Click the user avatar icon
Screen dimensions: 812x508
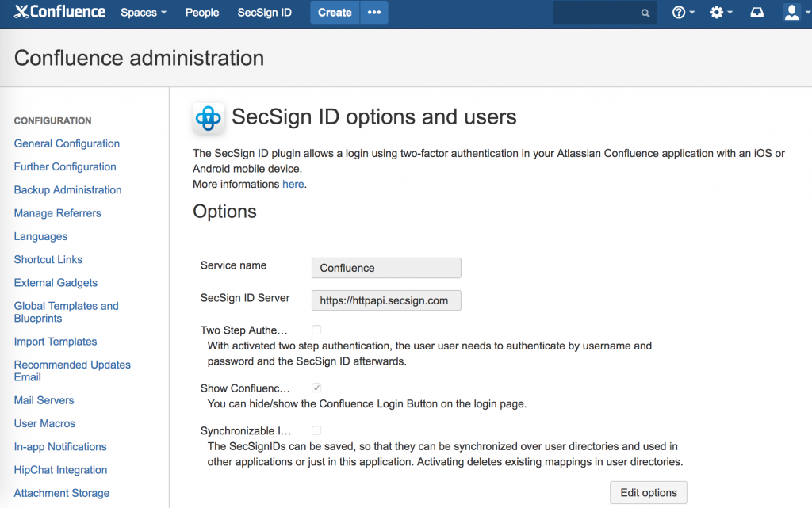(791, 12)
